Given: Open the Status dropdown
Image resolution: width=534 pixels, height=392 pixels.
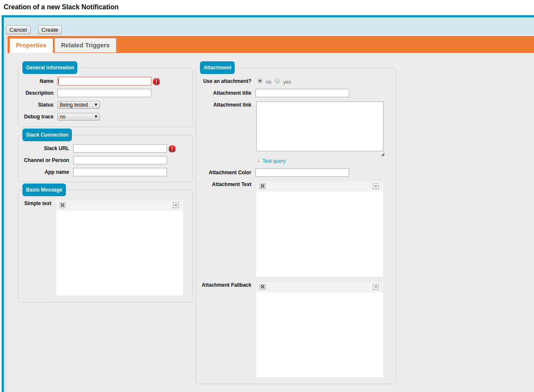Looking at the screenshot, I should (79, 105).
